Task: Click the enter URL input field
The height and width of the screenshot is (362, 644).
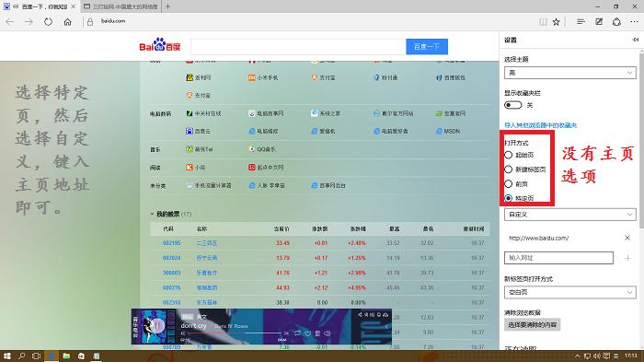Action: (558, 258)
